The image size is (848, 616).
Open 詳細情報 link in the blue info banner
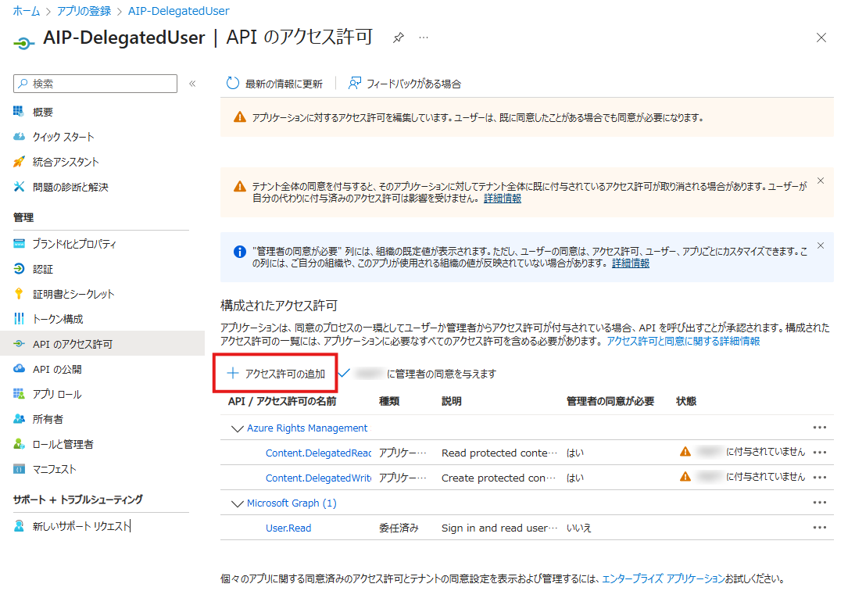tap(631, 263)
